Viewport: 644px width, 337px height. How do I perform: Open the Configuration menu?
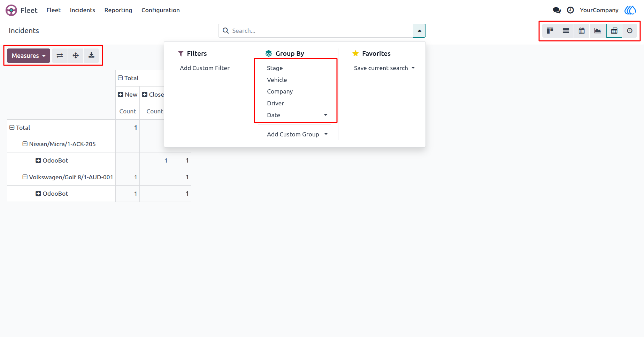(x=161, y=10)
